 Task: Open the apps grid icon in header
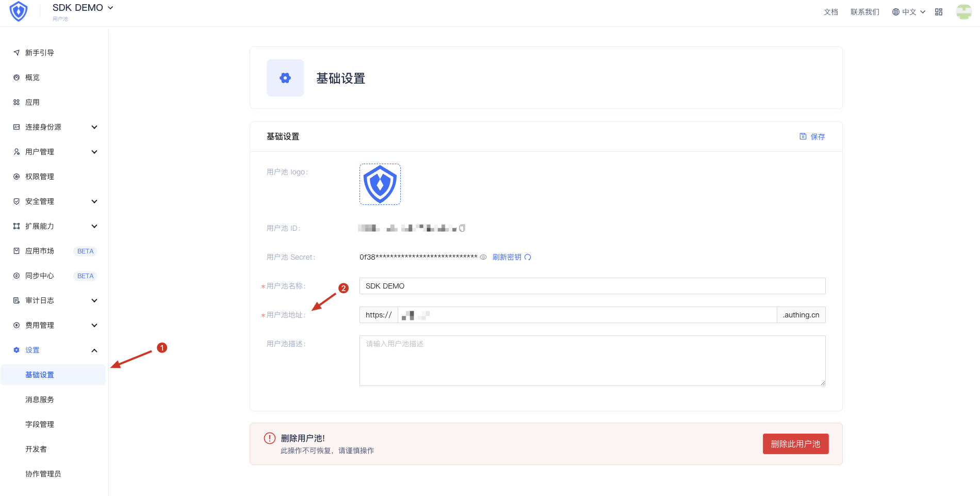(x=939, y=12)
